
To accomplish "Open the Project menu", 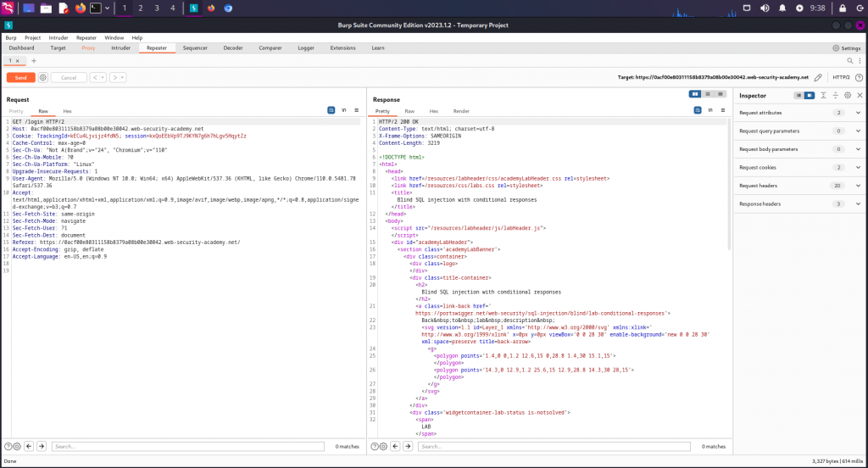I will pos(33,37).
